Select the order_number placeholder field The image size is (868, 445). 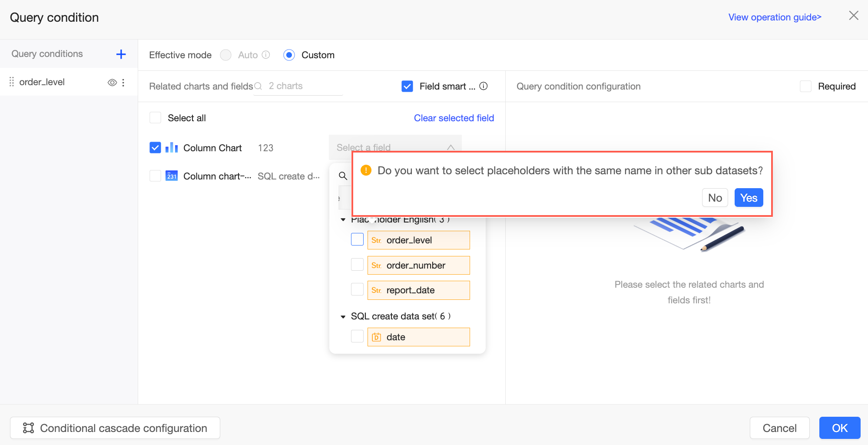(357, 265)
